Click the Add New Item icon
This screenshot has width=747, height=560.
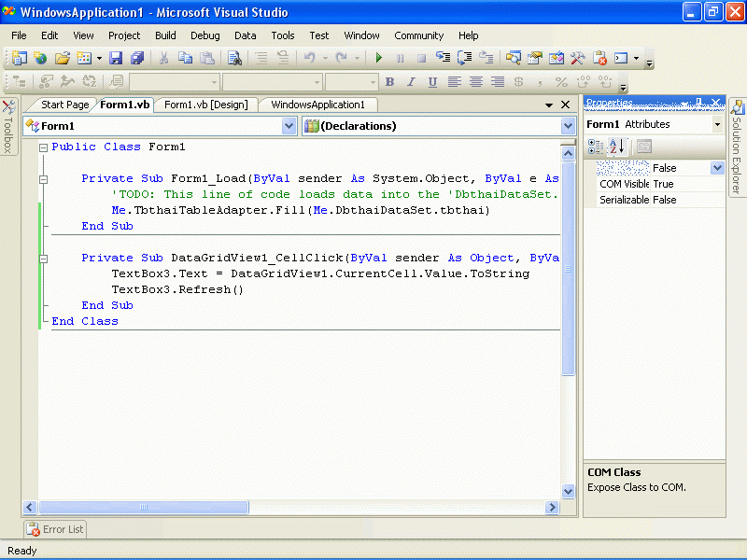tap(84, 58)
